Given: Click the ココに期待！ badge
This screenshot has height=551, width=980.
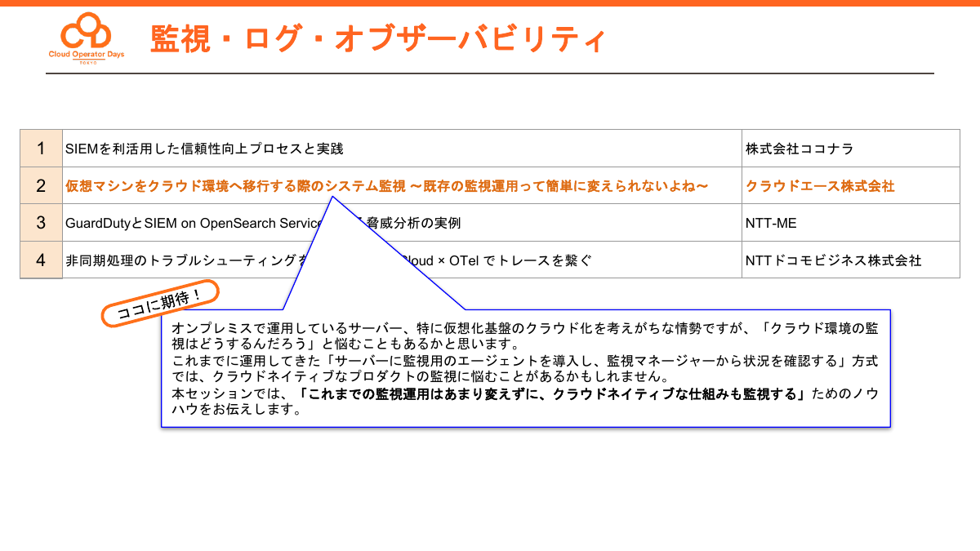Looking at the screenshot, I should click(x=160, y=304).
